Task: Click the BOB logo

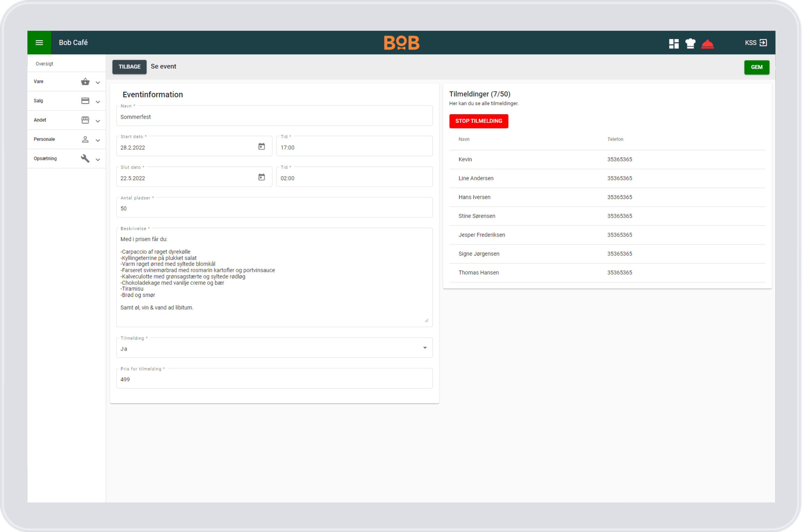Action: [x=401, y=43]
